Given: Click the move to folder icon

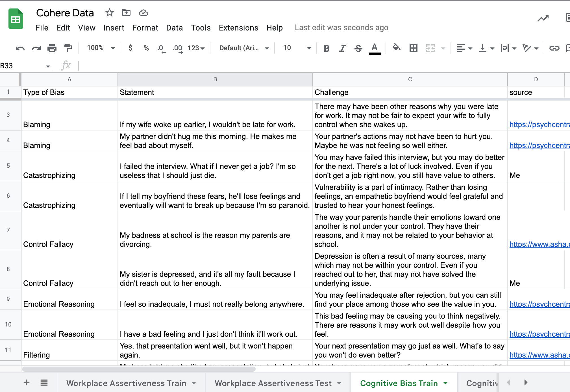Looking at the screenshot, I should coord(126,13).
